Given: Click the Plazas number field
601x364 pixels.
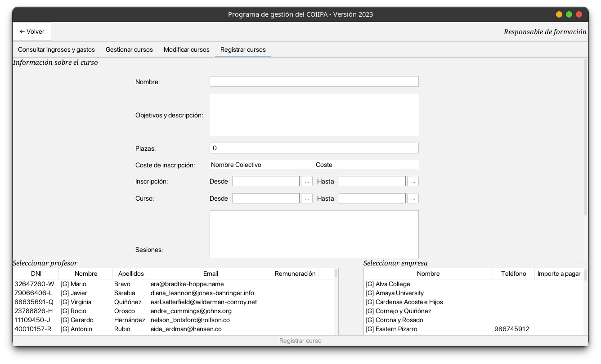Looking at the screenshot, I should (x=314, y=148).
